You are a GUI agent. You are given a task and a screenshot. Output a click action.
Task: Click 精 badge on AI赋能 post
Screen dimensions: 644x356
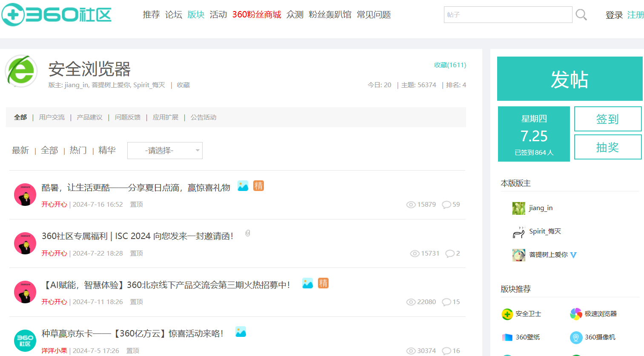(323, 283)
